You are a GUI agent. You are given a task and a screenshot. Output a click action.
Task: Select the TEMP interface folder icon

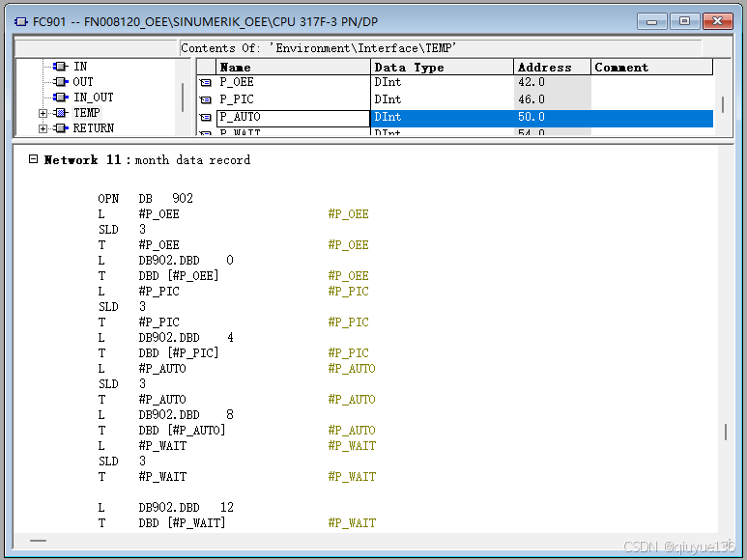click(61, 113)
